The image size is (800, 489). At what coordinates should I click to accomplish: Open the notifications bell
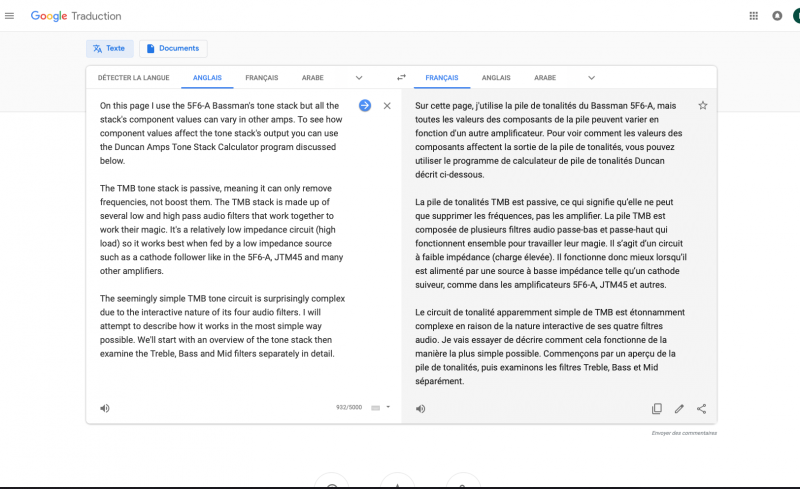click(777, 16)
